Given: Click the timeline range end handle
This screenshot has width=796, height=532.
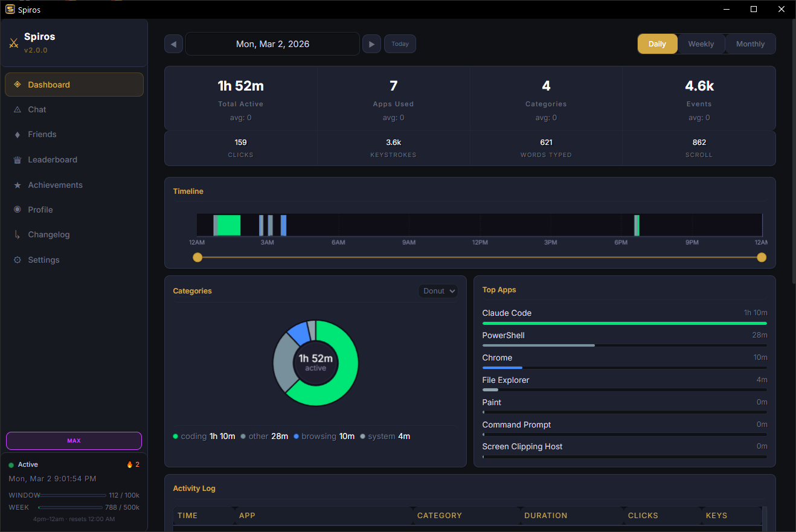Looking at the screenshot, I should pyautogui.click(x=762, y=257).
